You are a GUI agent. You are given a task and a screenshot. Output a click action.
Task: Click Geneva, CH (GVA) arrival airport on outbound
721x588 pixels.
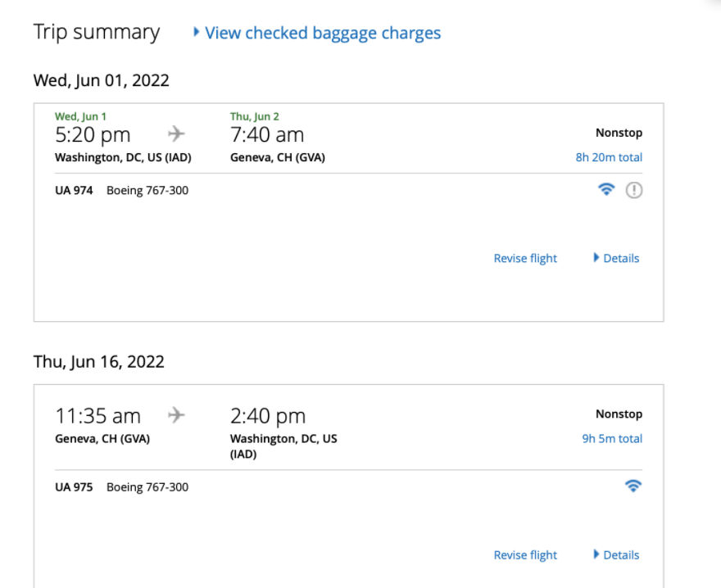pyautogui.click(x=277, y=157)
